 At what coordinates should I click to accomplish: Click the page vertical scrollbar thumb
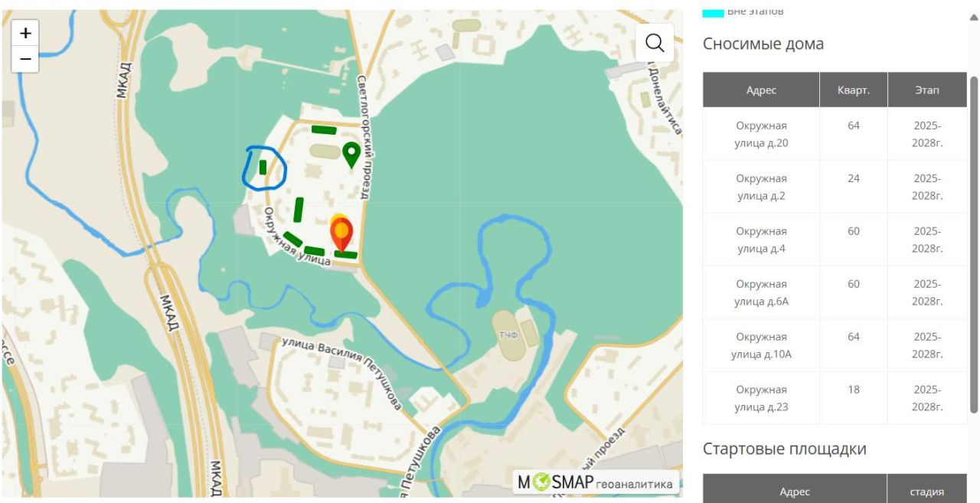[973, 243]
